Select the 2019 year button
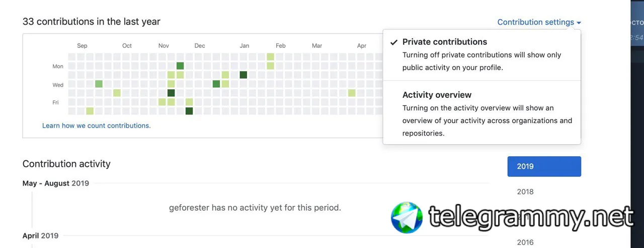This screenshot has width=644, height=248. [544, 166]
